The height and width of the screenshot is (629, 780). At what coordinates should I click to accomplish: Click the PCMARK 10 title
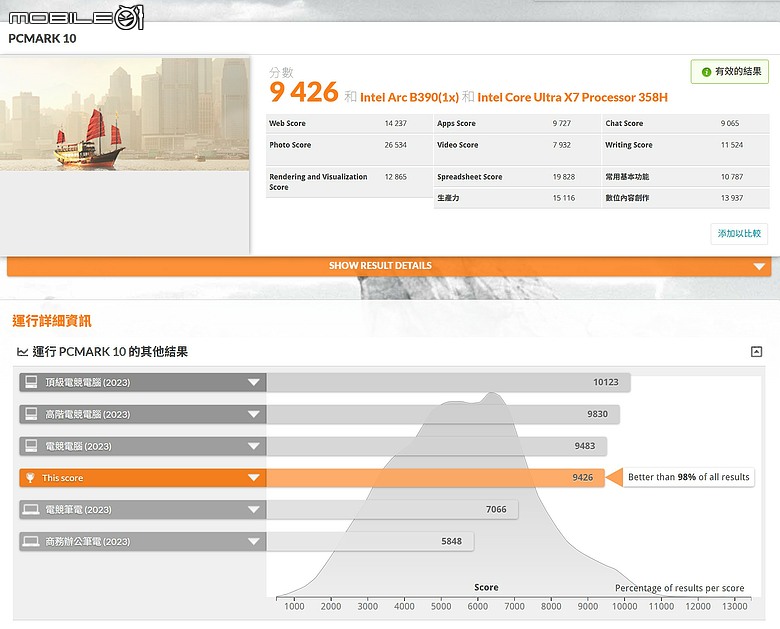(x=42, y=39)
